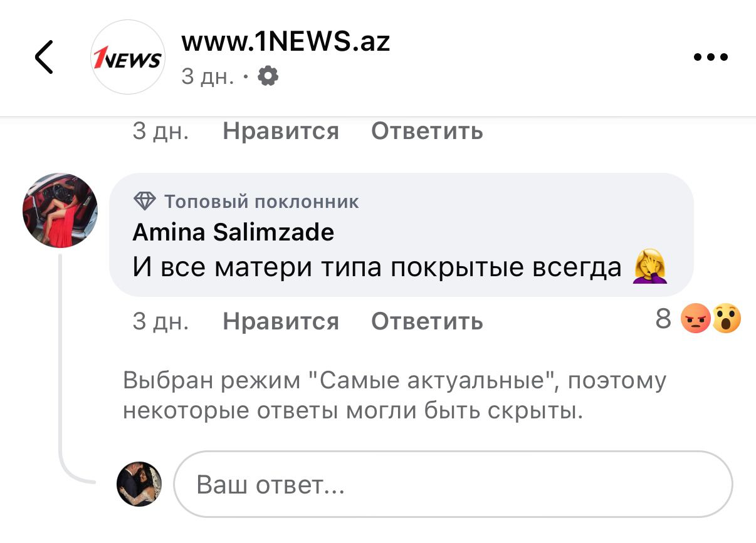
Task: Tap the diamond top fan badge icon
Action: tap(145, 202)
